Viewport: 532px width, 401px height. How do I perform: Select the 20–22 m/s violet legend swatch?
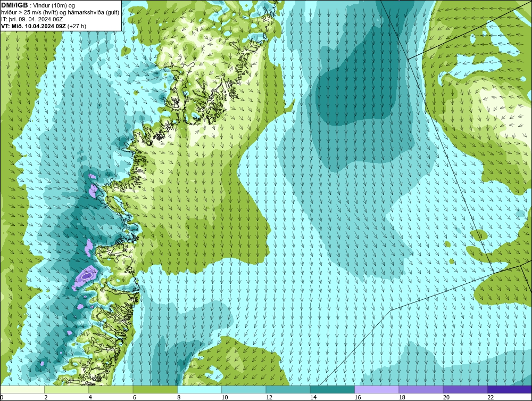click(465, 389)
